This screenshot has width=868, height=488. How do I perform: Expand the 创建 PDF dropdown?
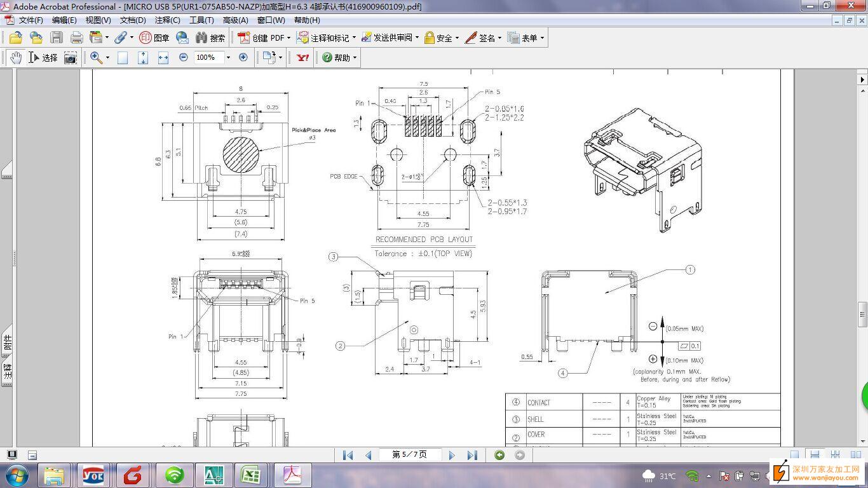pos(288,38)
